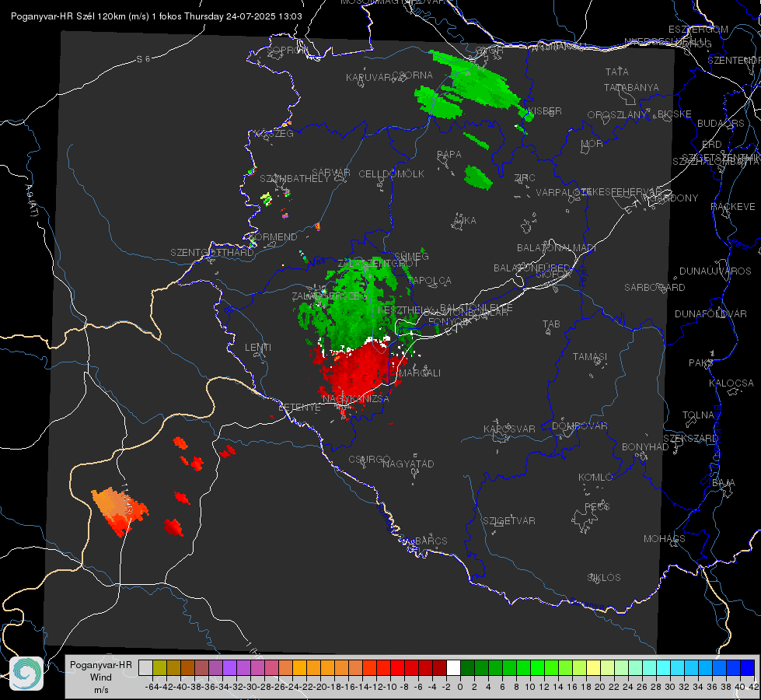Image resolution: width=761 pixels, height=700 pixels.
Task: Select the CSORNA town label
Action: tap(413, 75)
